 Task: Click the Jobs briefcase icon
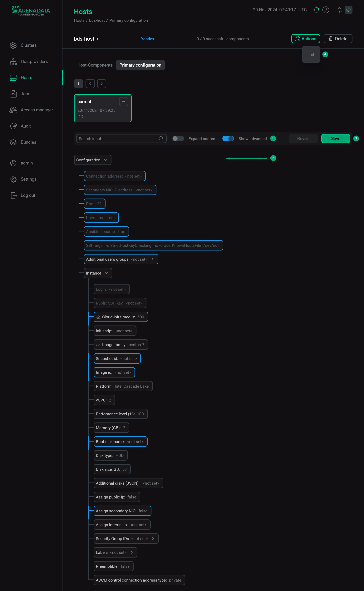(x=13, y=94)
